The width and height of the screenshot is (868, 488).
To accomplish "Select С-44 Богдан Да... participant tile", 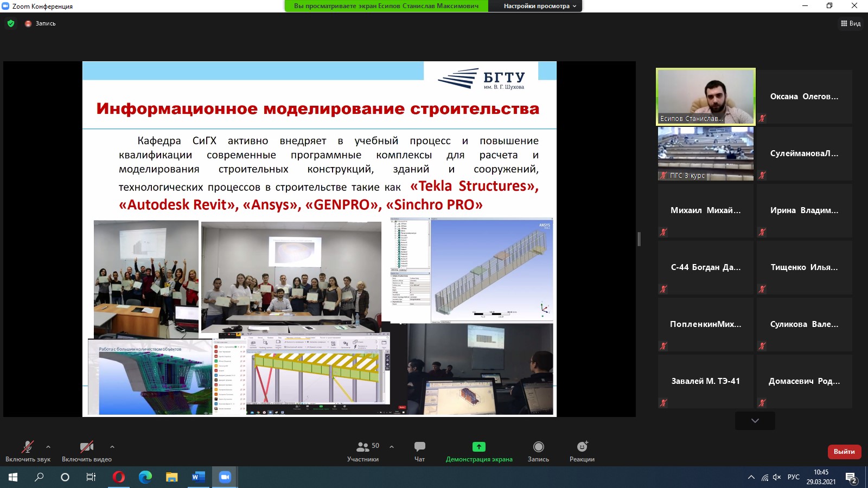I will (x=706, y=267).
